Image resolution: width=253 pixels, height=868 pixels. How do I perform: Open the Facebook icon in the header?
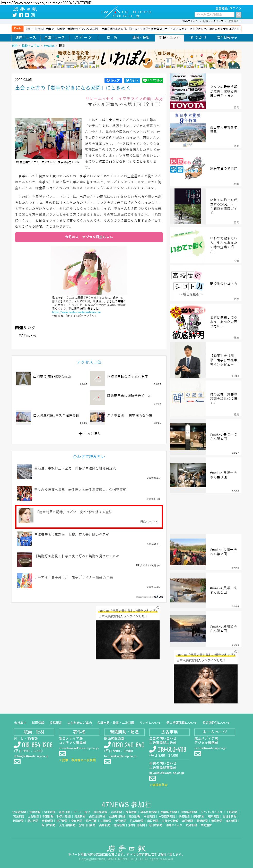click(21, 15)
